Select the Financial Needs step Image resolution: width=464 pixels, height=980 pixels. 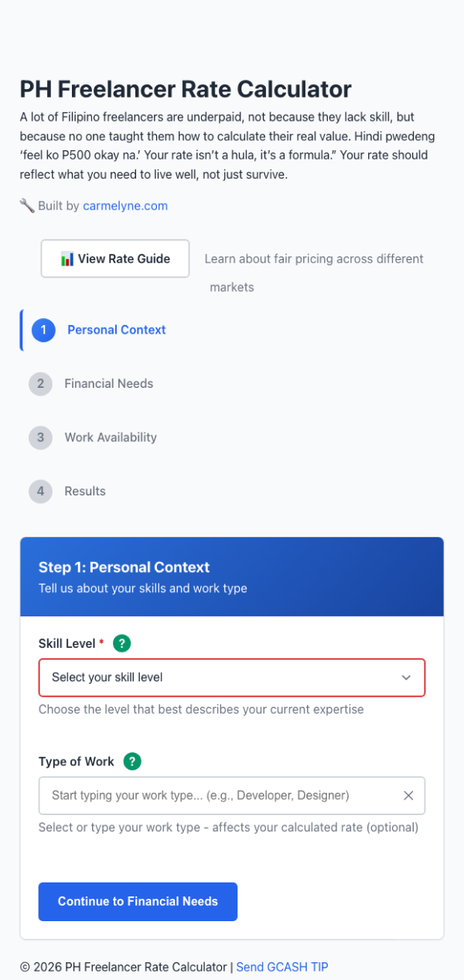tap(108, 384)
